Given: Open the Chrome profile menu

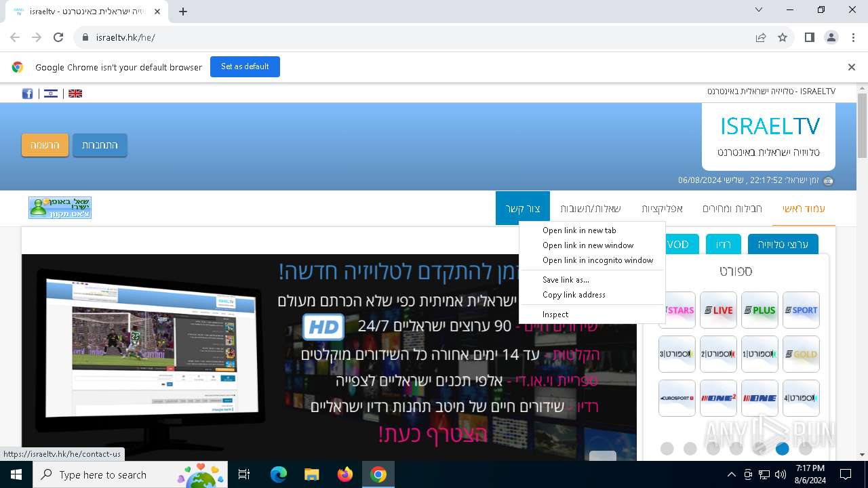Looking at the screenshot, I should point(831,37).
